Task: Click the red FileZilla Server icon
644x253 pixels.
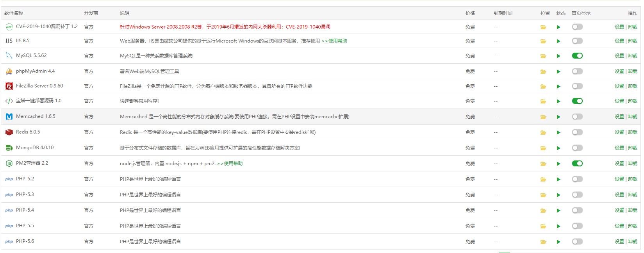Action: point(9,86)
